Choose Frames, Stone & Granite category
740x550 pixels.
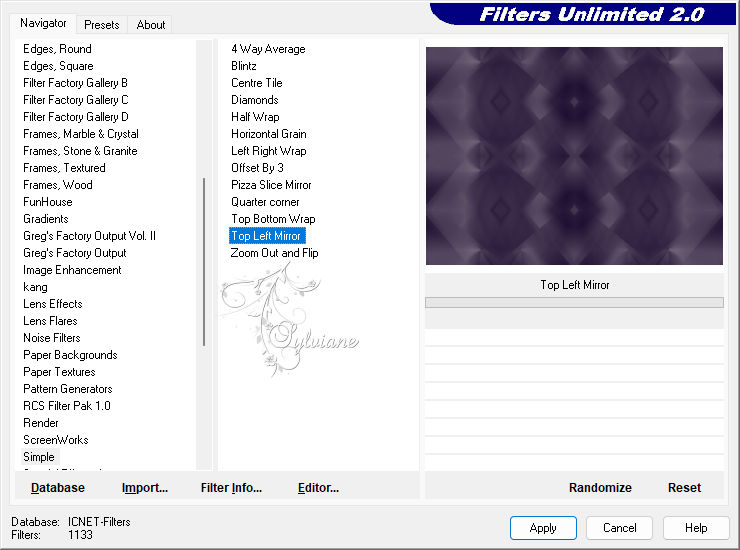tap(80, 151)
